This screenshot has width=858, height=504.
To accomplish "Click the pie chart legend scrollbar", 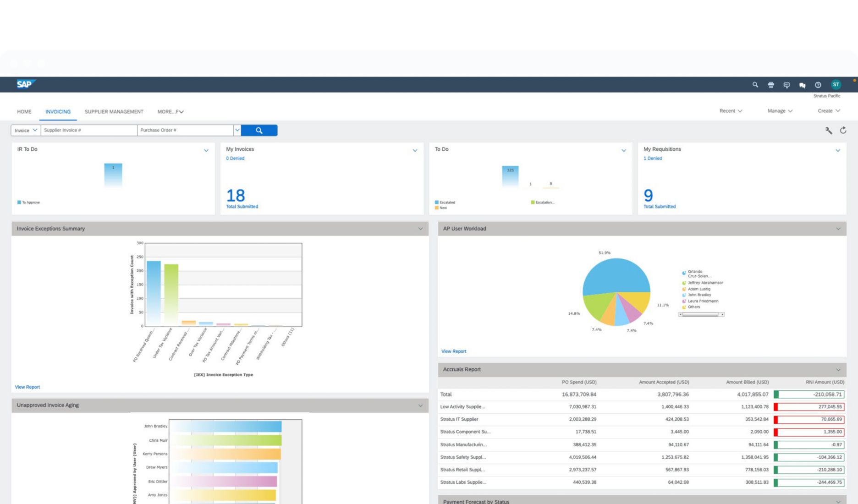I will tap(700, 314).
